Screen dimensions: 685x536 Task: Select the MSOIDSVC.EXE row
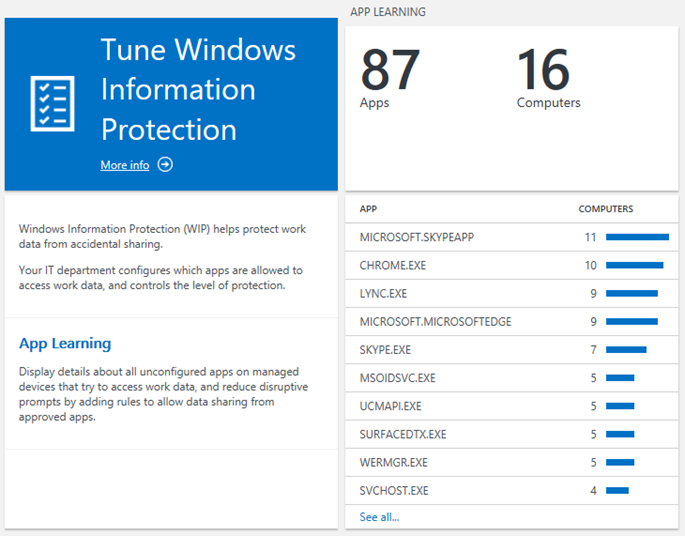pyautogui.click(x=397, y=378)
